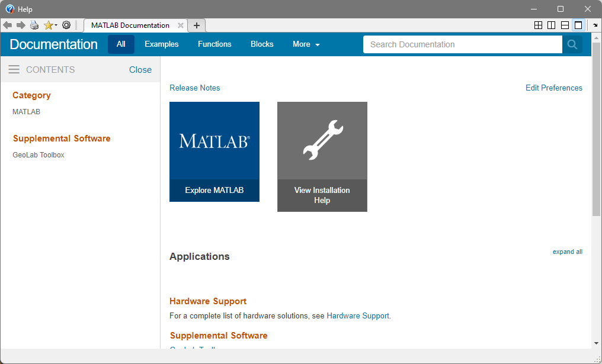Image resolution: width=602 pixels, height=364 pixels.
Task: Open the Explore MATLAB tile
Action: [x=214, y=152]
